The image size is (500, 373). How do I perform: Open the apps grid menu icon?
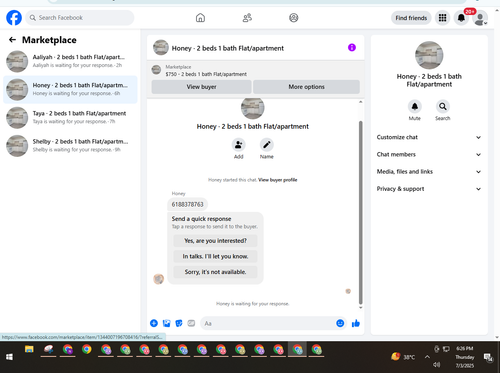pos(442,18)
